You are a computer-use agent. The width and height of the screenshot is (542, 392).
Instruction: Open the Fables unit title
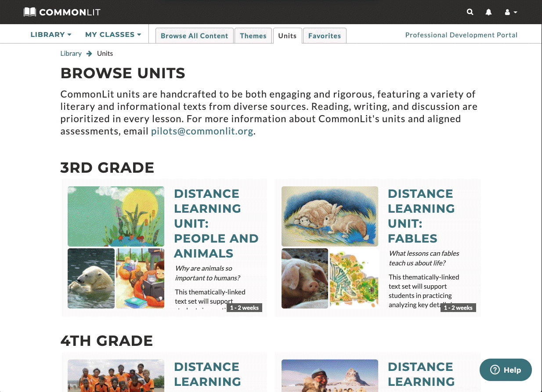[x=421, y=216]
